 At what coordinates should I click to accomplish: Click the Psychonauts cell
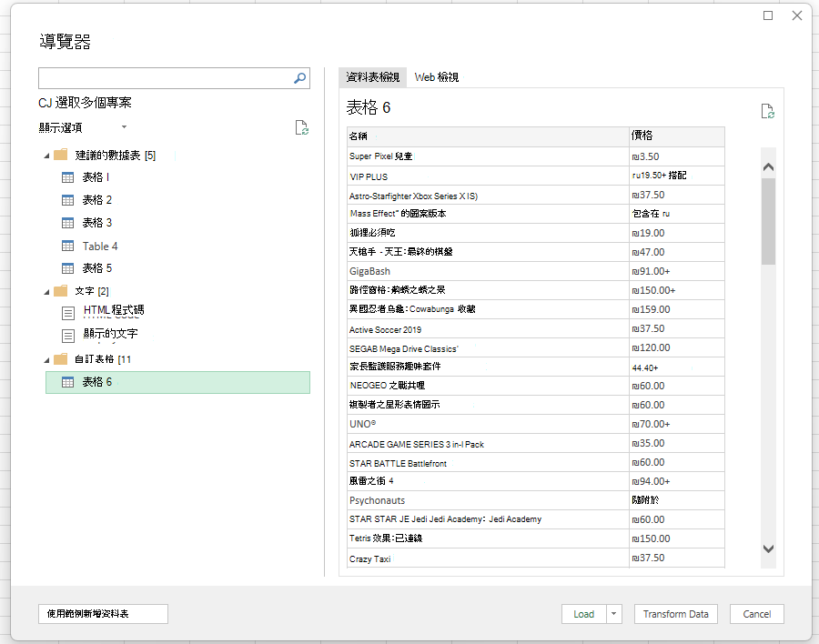488,500
